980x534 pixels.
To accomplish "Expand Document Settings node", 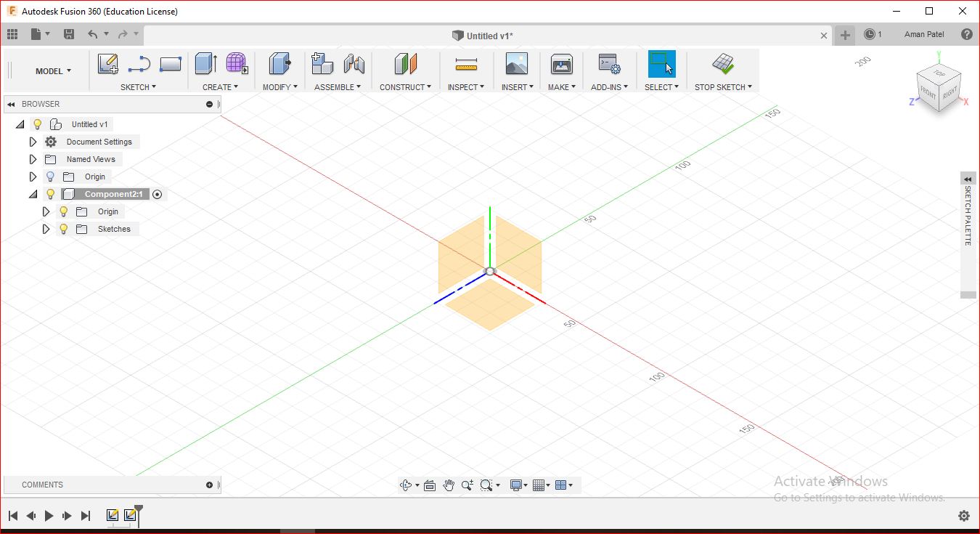I will pyautogui.click(x=33, y=142).
